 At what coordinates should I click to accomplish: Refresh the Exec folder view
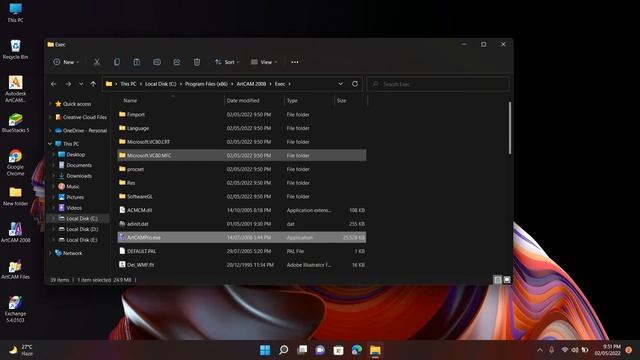pyautogui.click(x=355, y=84)
